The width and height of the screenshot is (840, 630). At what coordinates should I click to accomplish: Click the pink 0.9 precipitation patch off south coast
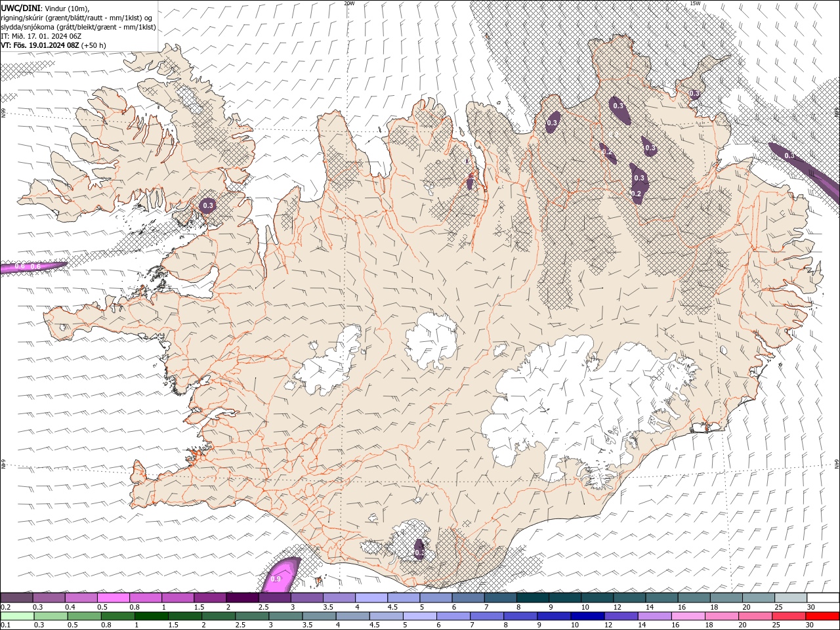click(281, 575)
